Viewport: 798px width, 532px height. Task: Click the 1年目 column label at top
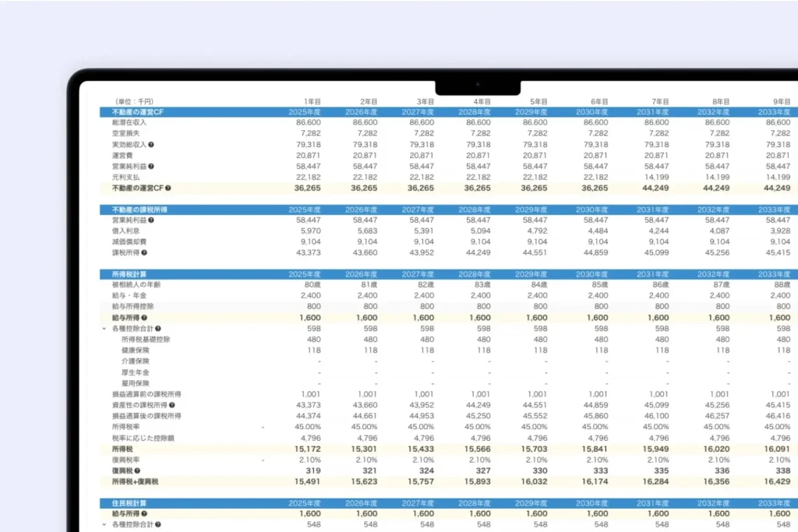312,102
